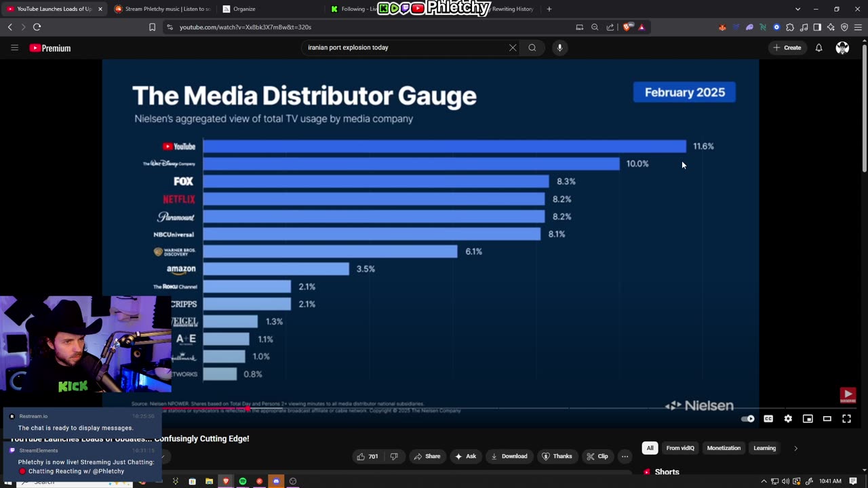The width and height of the screenshot is (868, 488).
Task: Toggle the browser sidebar panel
Action: (x=817, y=27)
